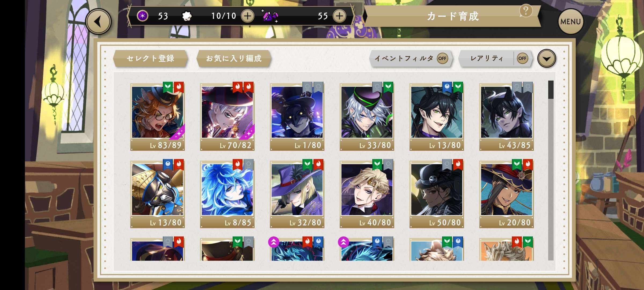This screenshot has width=644, height=290.
Task: Select the Lv 70/82 card
Action: [x=227, y=117]
